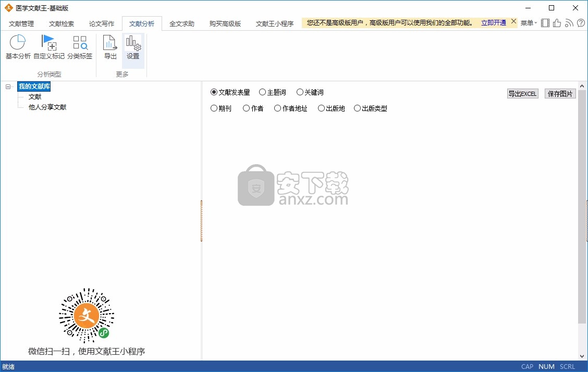
Task: Click the NUM status bar indicator
Action: tap(546, 367)
